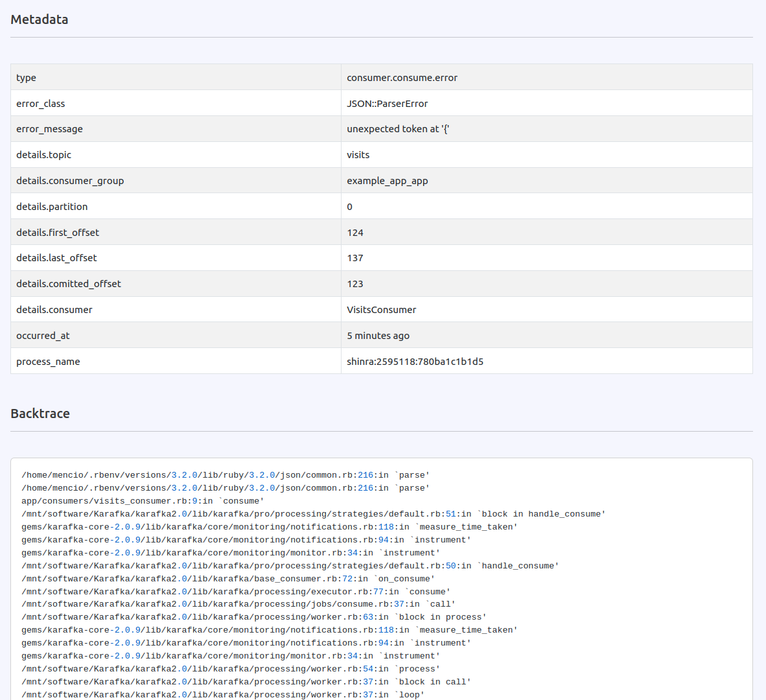Select the '5 minutes ago' value
The width and height of the screenshot is (766, 700).
tap(378, 336)
